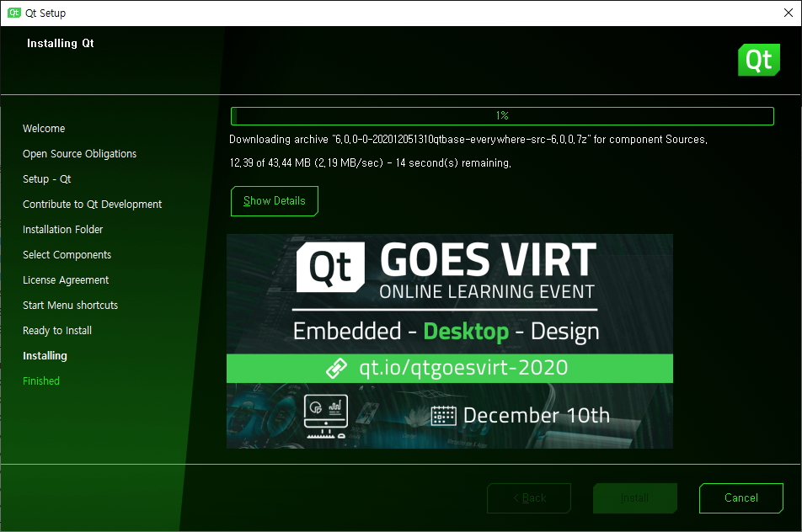Select the Start Menu shortcuts step
This screenshot has width=802, height=532.
pos(70,305)
